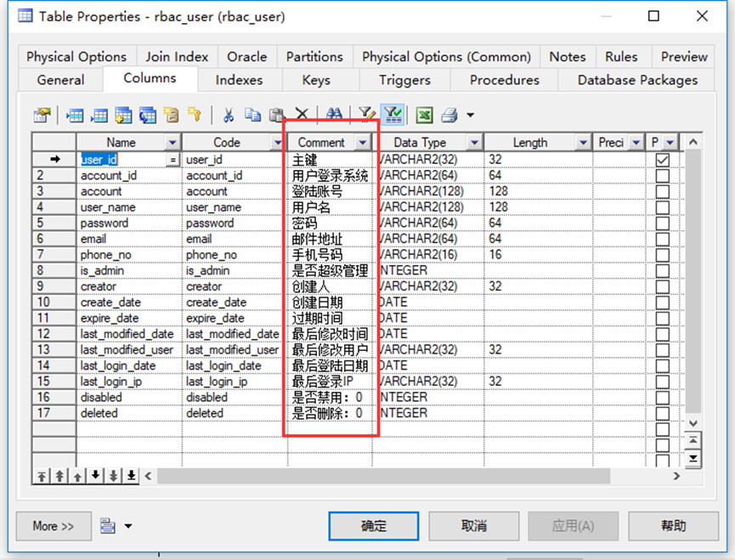Open the column Properties toolbar icon
This screenshot has height=560, width=735.
[x=42, y=115]
